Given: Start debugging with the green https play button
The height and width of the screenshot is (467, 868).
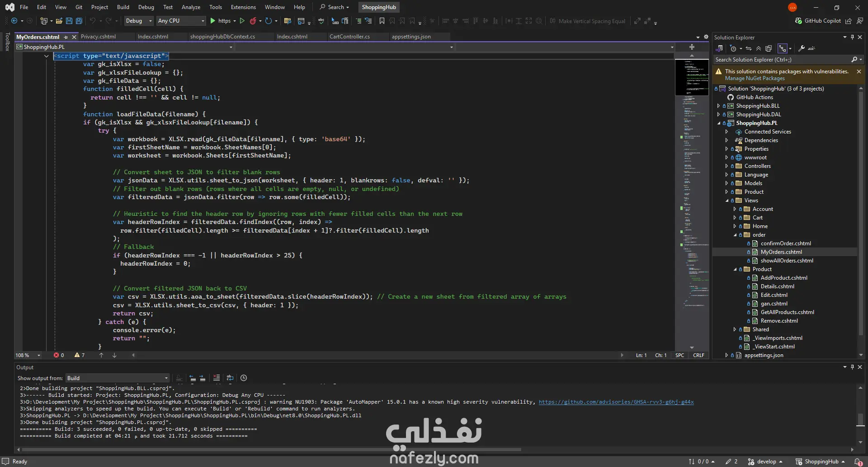Looking at the screenshot, I should (x=220, y=21).
